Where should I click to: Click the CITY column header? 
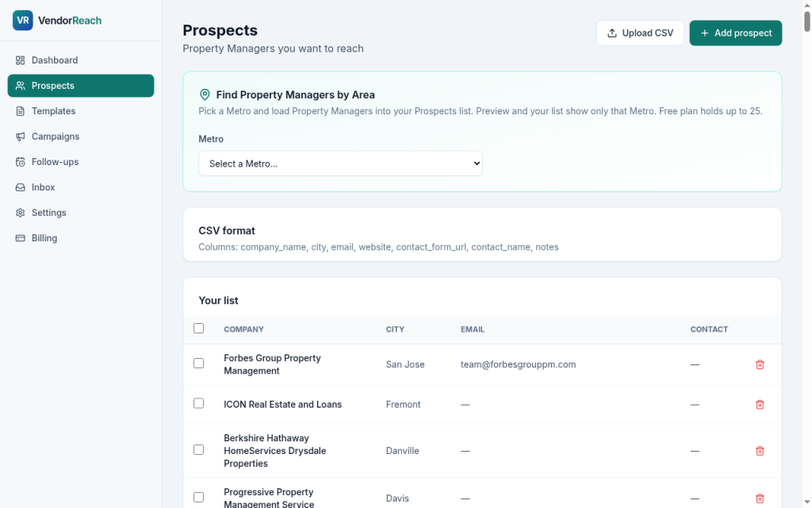click(395, 329)
